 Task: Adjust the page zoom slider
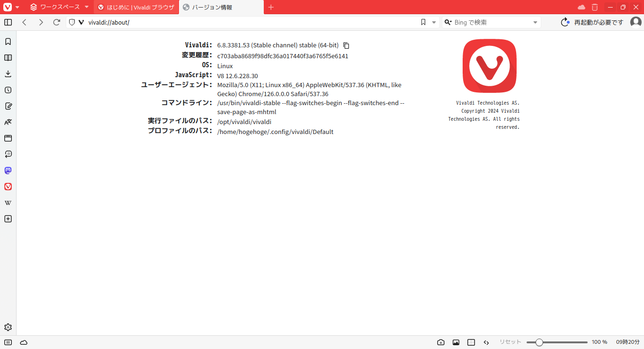click(x=539, y=341)
